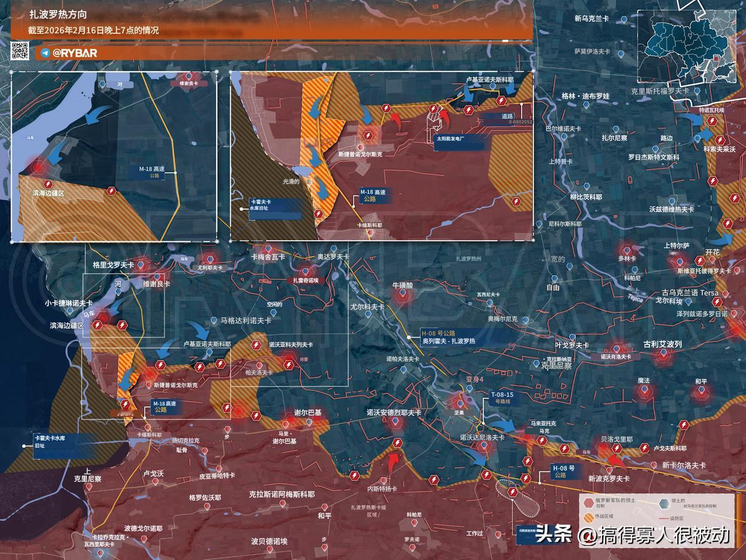Select the blue pin left of 马格达利诺夫卡
The image size is (746, 560).
coord(213,320)
